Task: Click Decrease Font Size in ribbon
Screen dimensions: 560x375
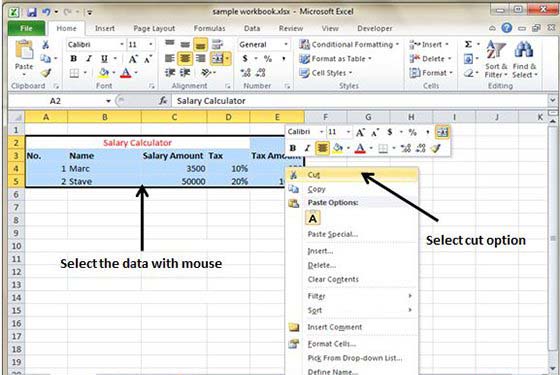Action: [148, 59]
